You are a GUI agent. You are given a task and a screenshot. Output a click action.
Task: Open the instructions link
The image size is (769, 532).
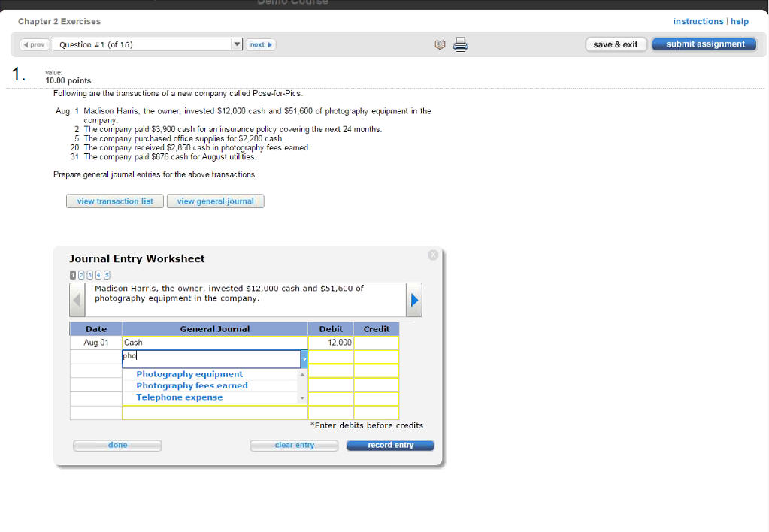[x=698, y=21]
